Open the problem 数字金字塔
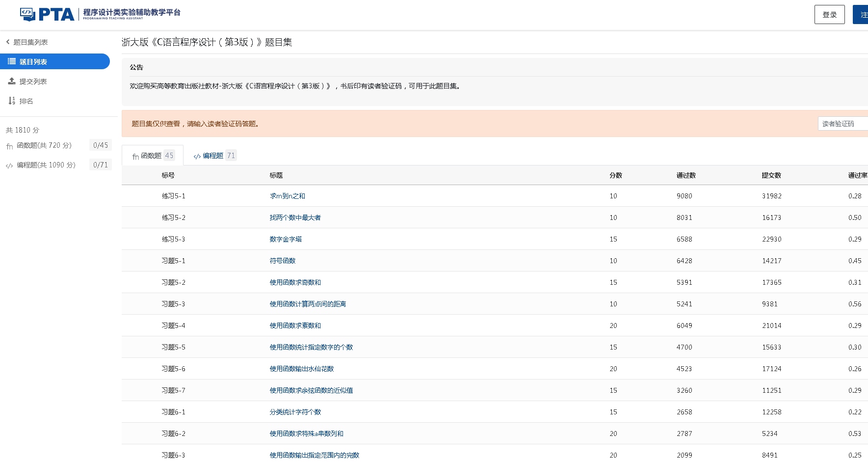This screenshot has width=868, height=462. pos(286,239)
